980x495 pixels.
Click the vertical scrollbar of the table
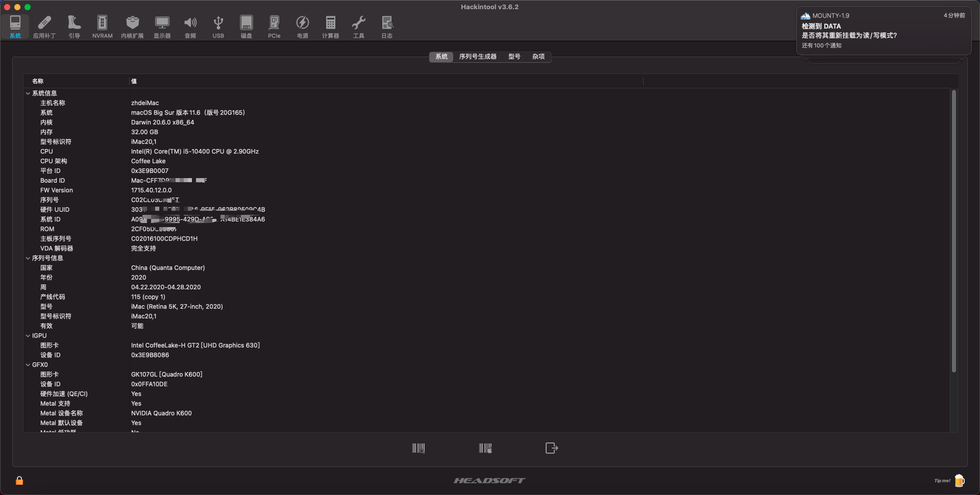953,231
